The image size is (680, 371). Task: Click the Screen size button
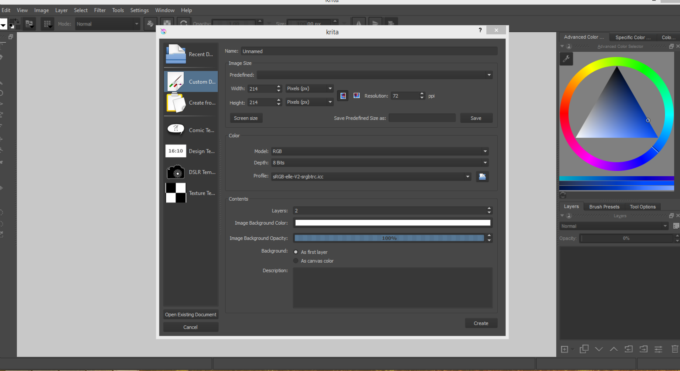[x=246, y=118]
